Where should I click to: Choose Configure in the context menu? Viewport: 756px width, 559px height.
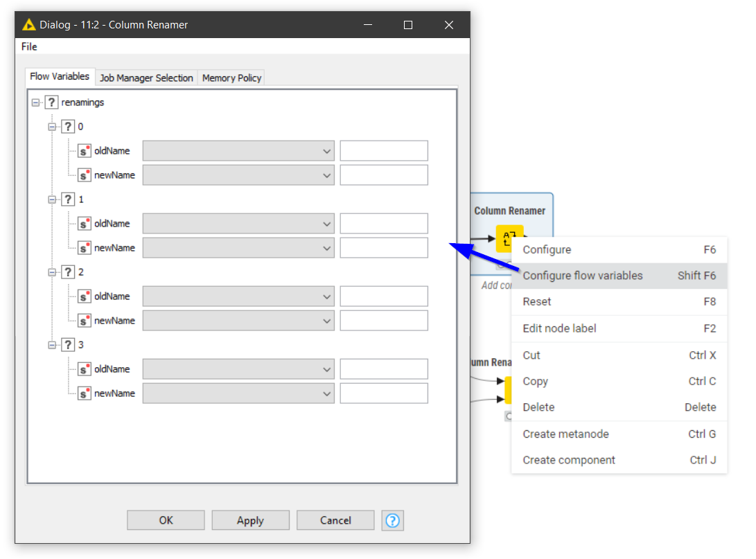[x=619, y=249]
